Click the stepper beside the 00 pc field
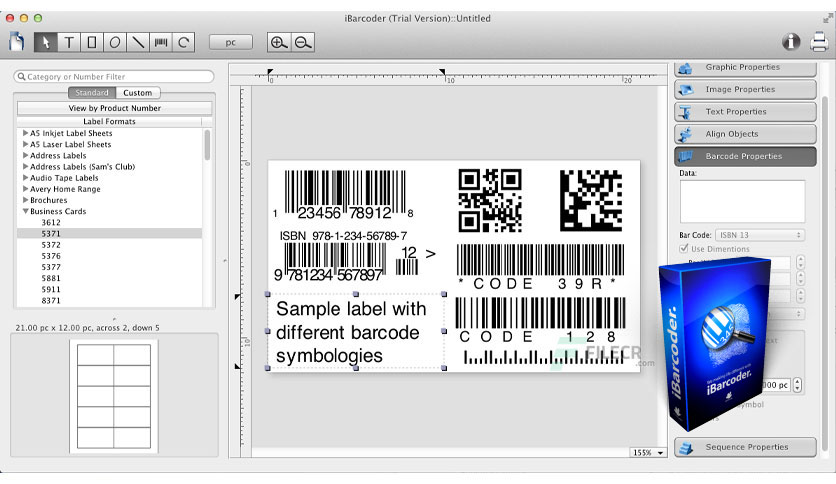Image resolution: width=836 pixels, height=484 pixels. coord(798,385)
